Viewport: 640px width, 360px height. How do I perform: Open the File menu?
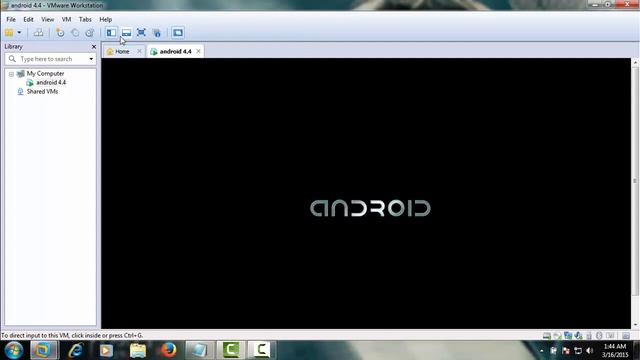pyautogui.click(x=11, y=19)
